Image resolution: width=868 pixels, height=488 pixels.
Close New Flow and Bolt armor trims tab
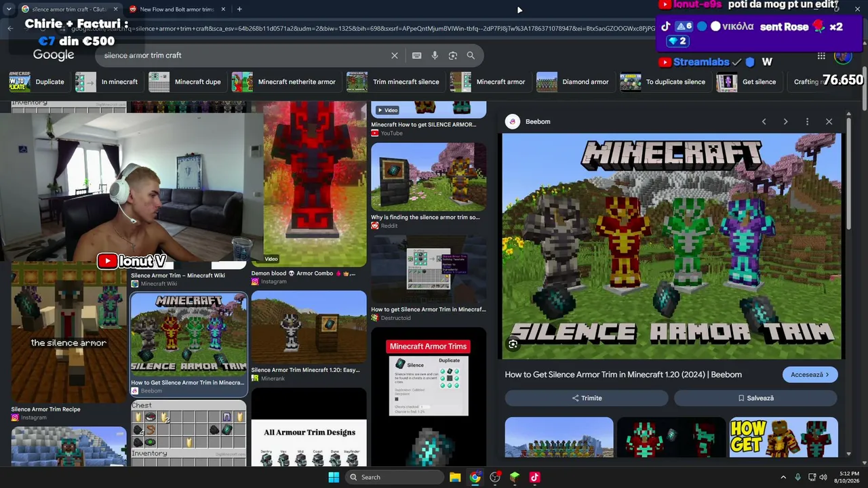(x=223, y=9)
